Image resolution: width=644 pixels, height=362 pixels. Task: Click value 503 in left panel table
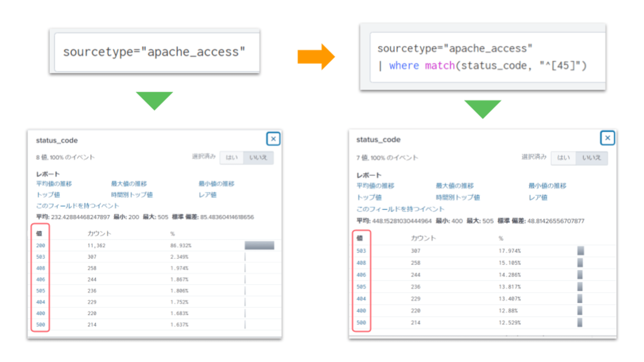point(41,257)
